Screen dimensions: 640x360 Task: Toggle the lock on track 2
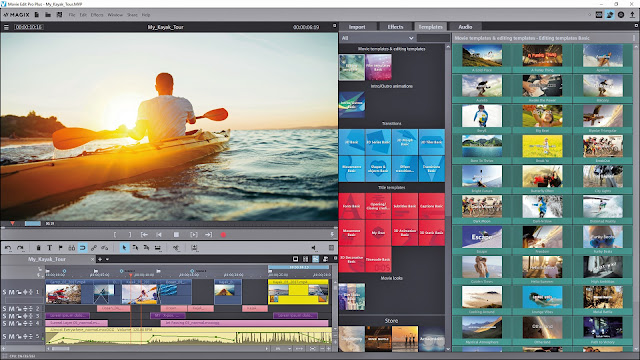pyautogui.click(x=18, y=309)
